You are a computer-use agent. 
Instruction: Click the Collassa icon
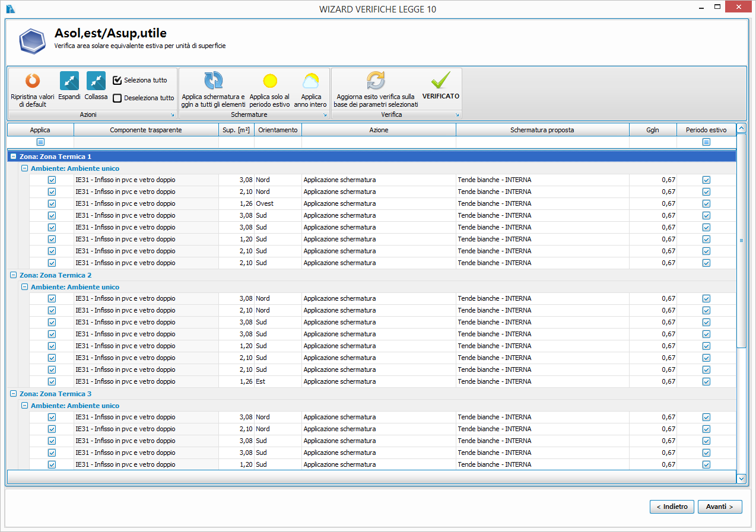(96, 81)
